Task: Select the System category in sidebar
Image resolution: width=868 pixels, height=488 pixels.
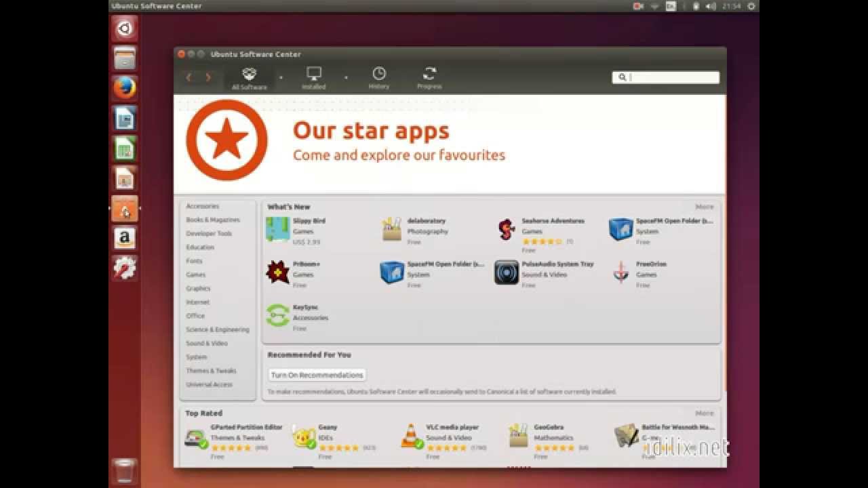Action: pos(197,357)
